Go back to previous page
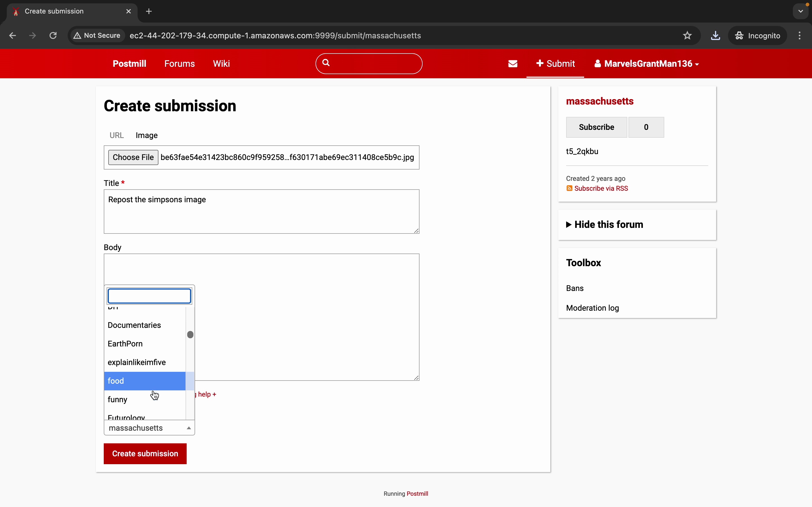 coord(13,35)
